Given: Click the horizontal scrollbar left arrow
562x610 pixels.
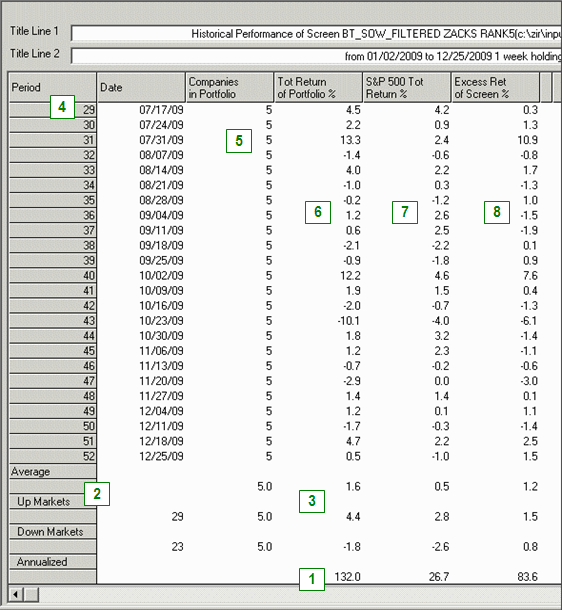Looking at the screenshot, I should pyautogui.click(x=16, y=594).
